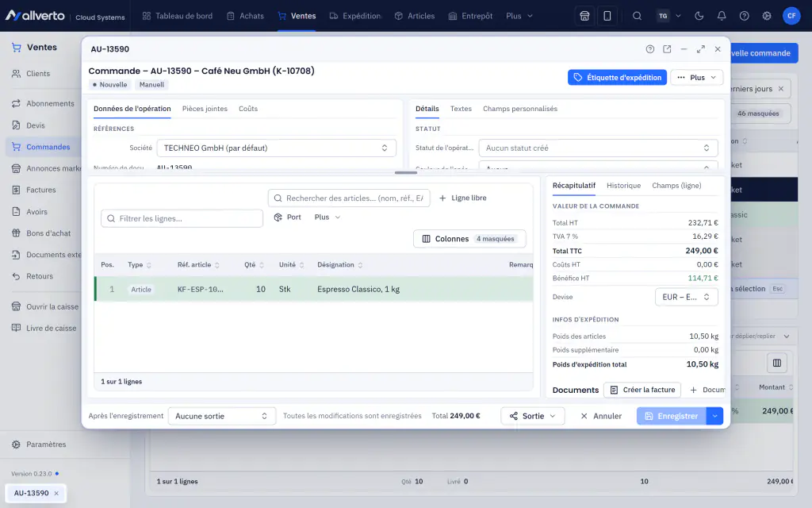Open the Sortie dropdown button
This screenshot has height=508, width=812.
(532, 416)
